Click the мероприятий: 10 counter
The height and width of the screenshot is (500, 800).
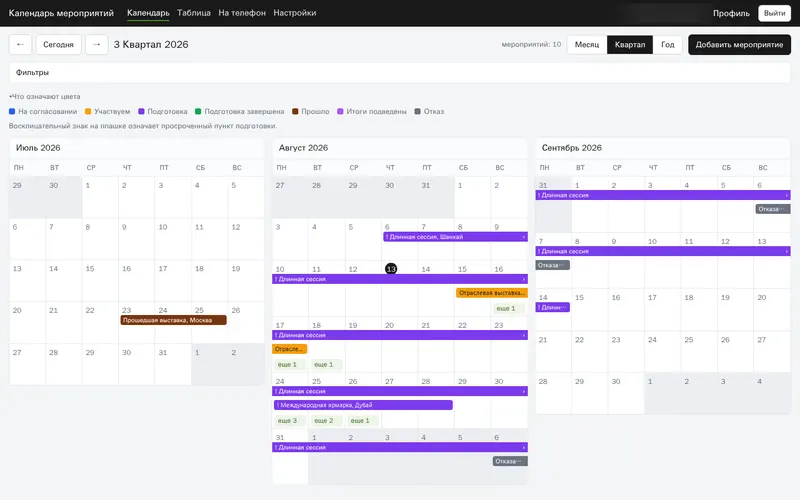click(531, 44)
